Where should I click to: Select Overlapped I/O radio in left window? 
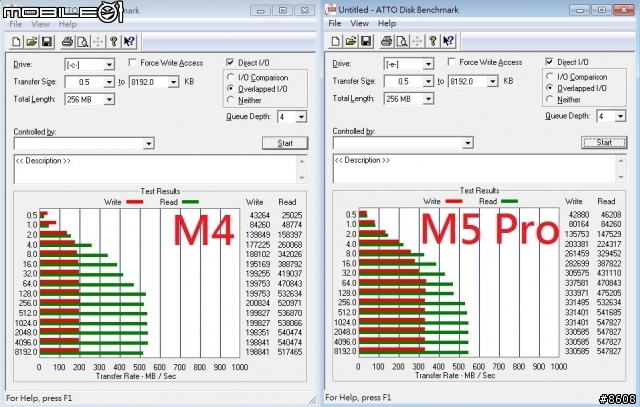231,89
